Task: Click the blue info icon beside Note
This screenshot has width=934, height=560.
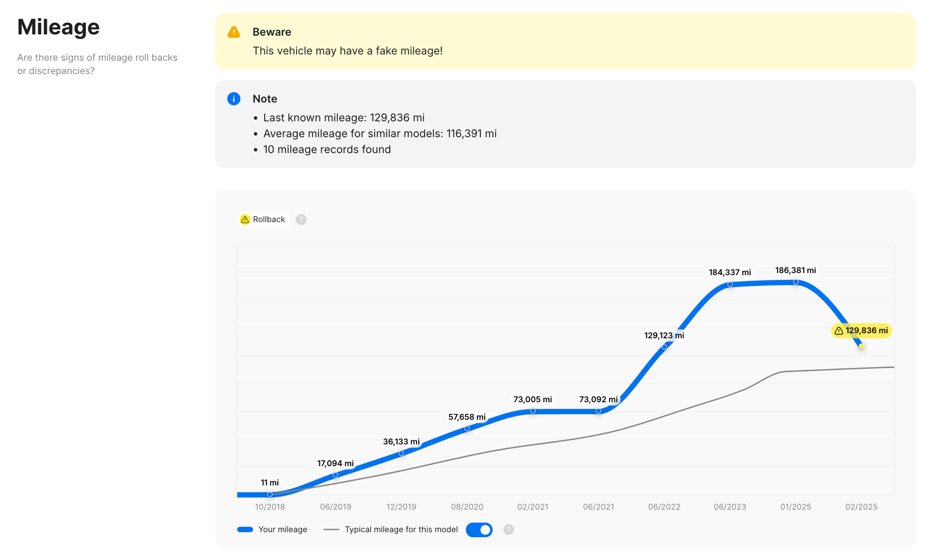Action: [x=233, y=99]
